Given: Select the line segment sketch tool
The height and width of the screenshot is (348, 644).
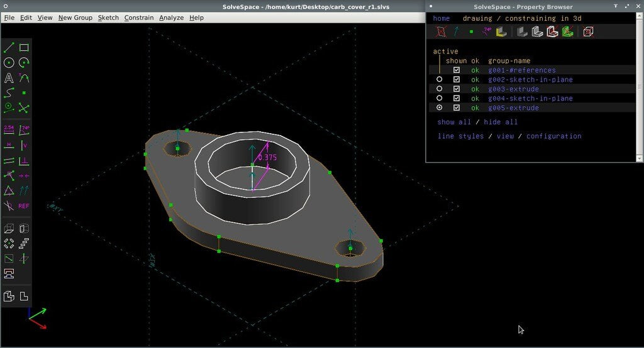Looking at the screenshot, I should 9,48.
